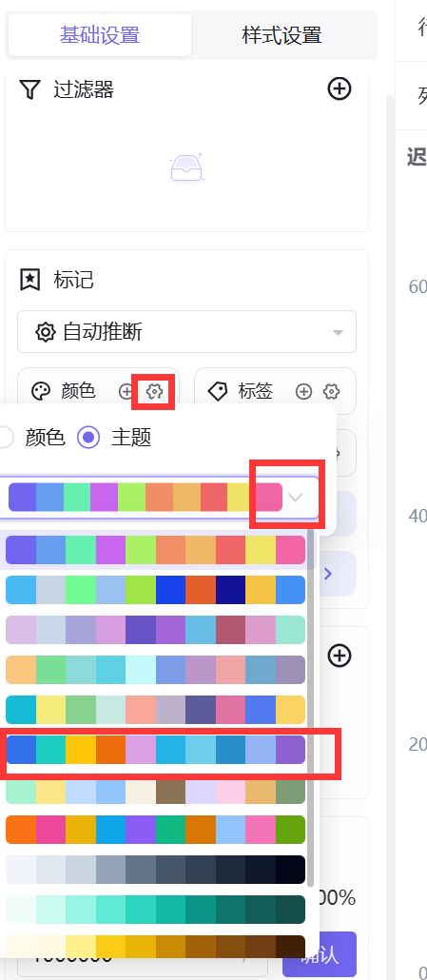The width and height of the screenshot is (427, 980).
Task: Choose the gray-to-black gradient theme row
Action: point(155,870)
